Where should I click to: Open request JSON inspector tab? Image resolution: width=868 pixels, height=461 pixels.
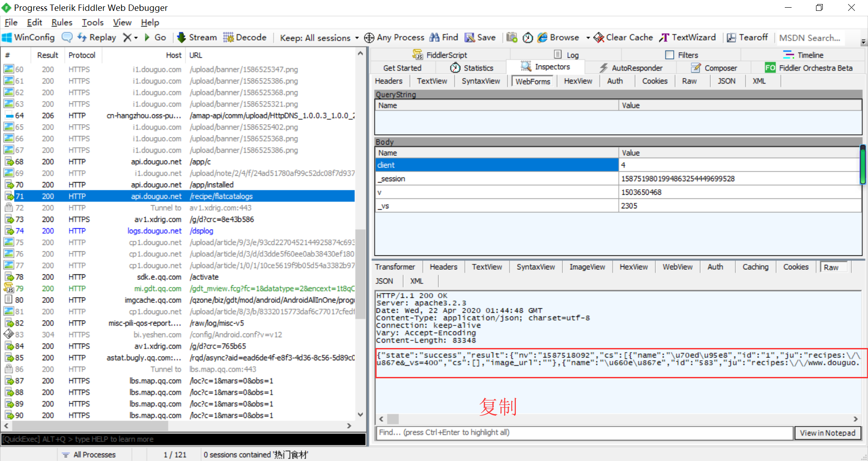[726, 81]
